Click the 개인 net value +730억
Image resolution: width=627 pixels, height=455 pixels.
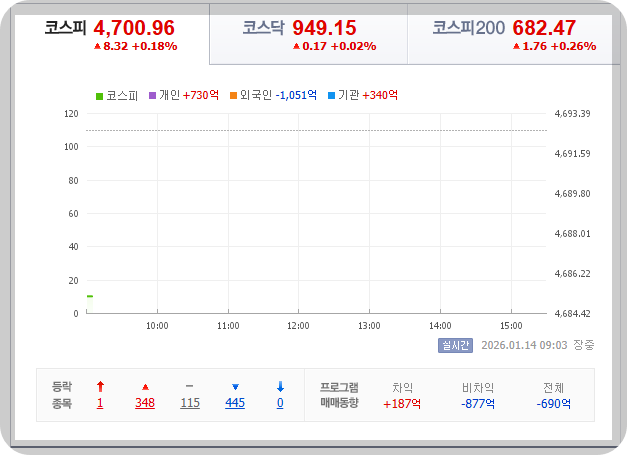pyautogui.click(x=201, y=95)
